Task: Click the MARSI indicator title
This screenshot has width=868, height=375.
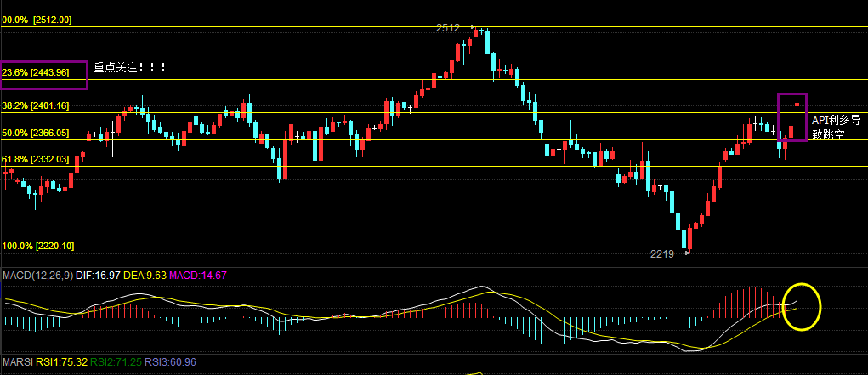Action: click(18, 362)
